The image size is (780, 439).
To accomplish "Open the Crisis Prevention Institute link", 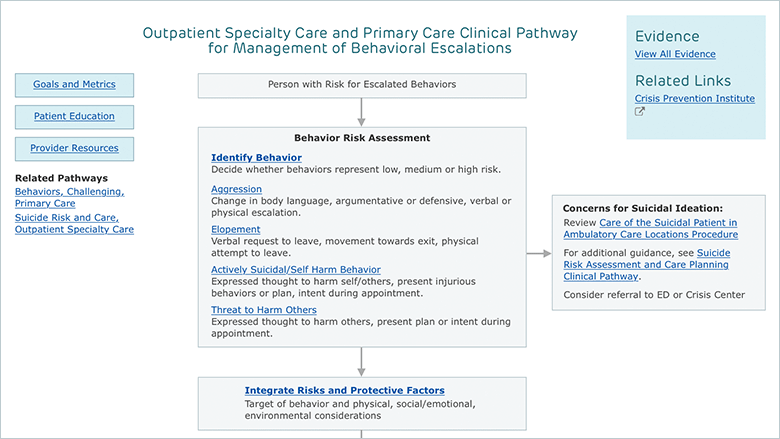I will tap(694, 98).
